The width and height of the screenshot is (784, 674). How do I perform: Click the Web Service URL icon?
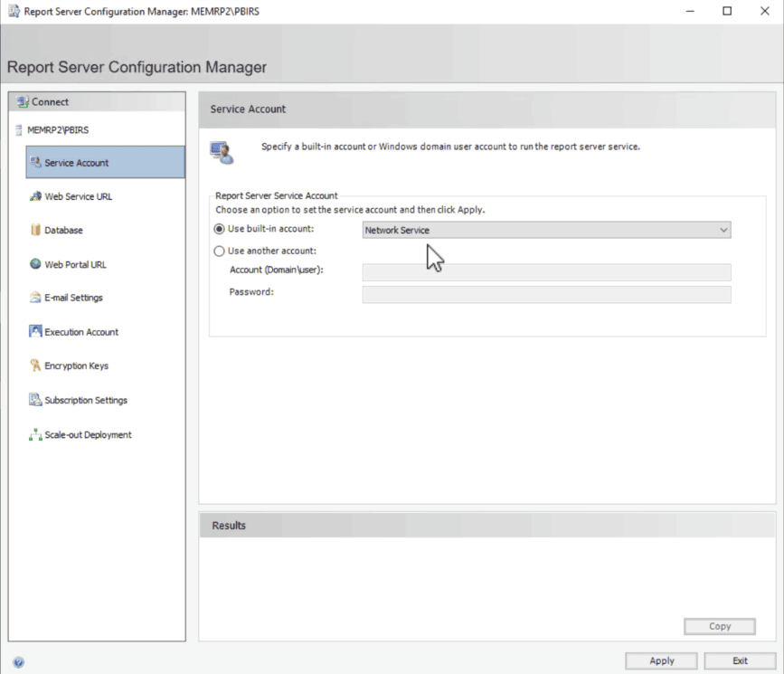pyautogui.click(x=35, y=196)
